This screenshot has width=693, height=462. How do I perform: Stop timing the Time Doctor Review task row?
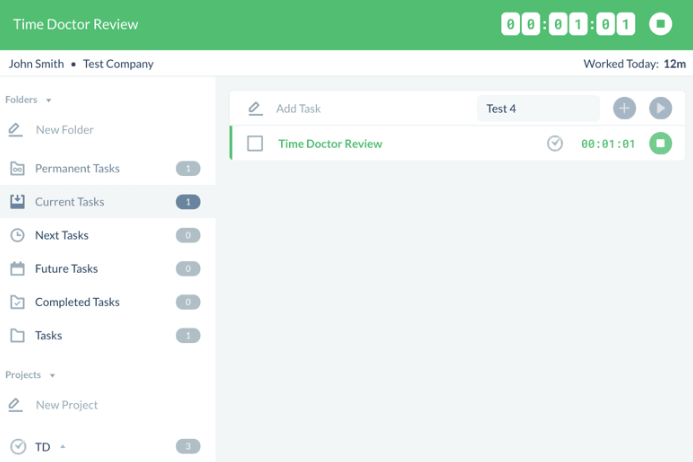(660, 143)
